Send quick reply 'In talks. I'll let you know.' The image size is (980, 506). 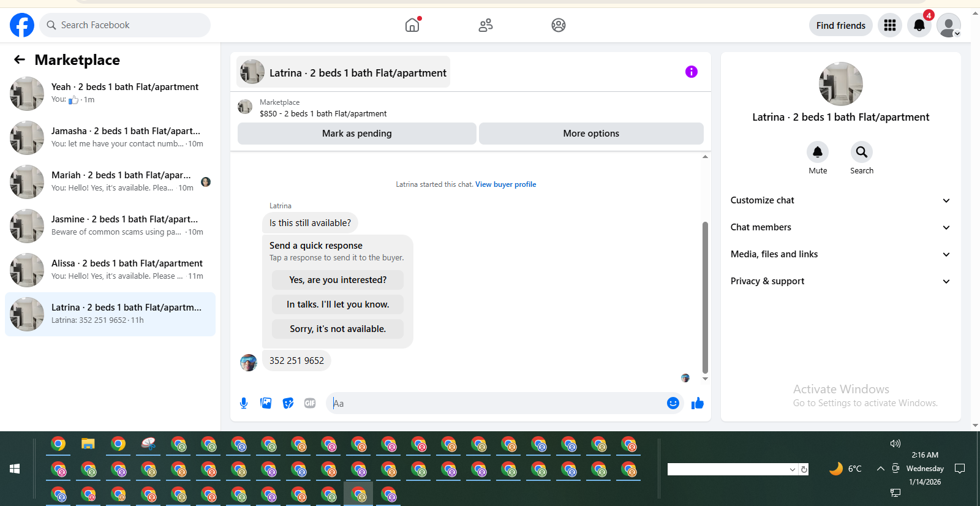coord(337,304)
